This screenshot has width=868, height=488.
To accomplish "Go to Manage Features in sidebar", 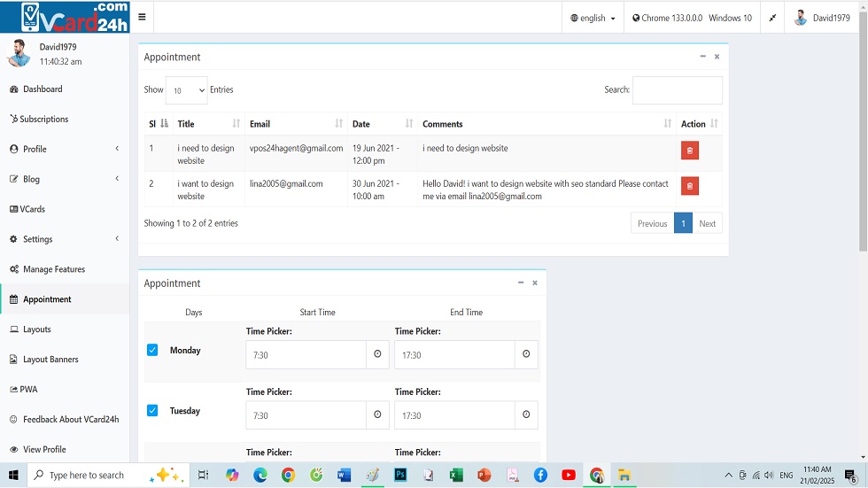I will pos(53,269).
